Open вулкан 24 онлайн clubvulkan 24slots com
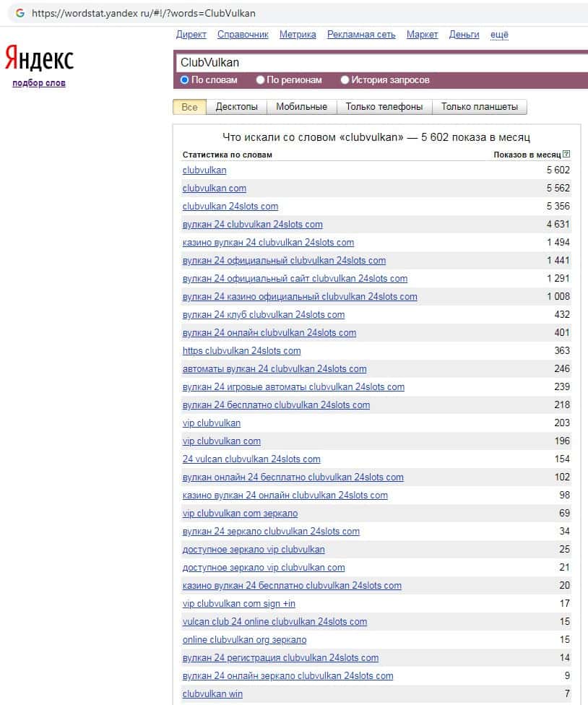Viewport: 588px width, 705px height. click(269, 333)
